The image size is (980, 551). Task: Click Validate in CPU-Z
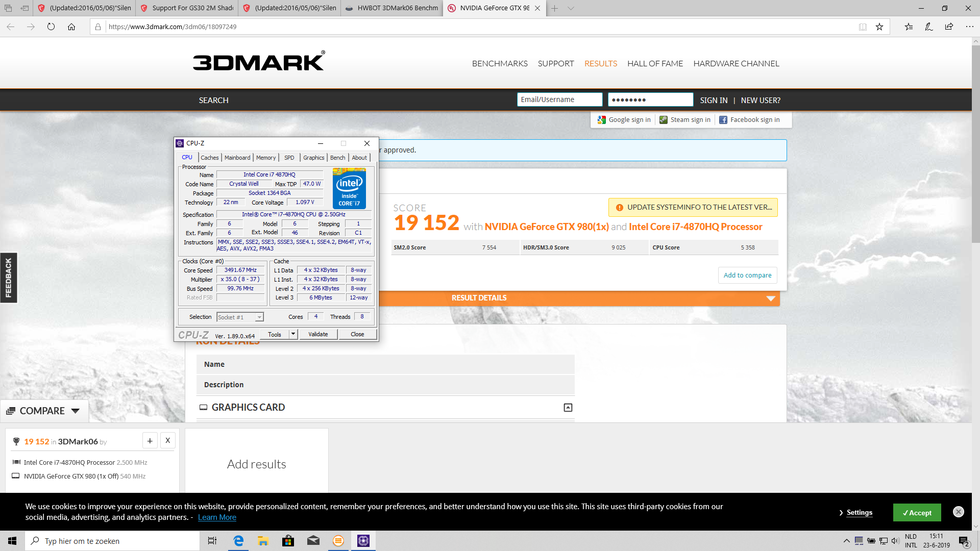coord(318,334)
